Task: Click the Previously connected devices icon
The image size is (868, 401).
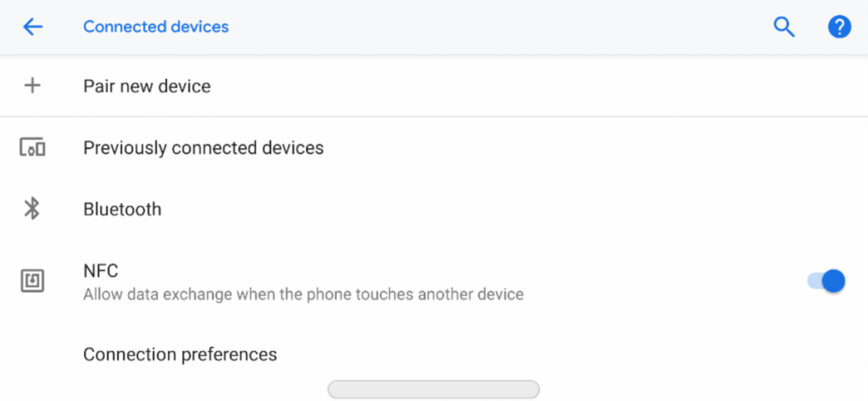Action: (32, 148)
